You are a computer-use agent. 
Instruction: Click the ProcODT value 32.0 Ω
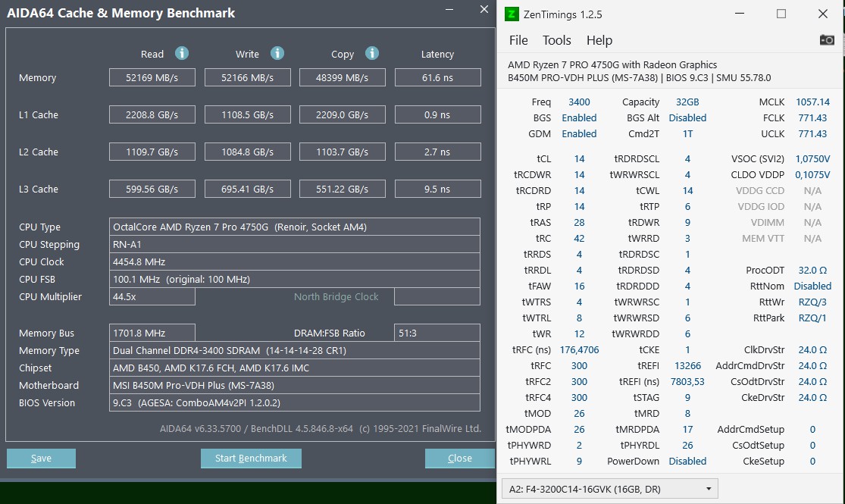tap(812, 270)
